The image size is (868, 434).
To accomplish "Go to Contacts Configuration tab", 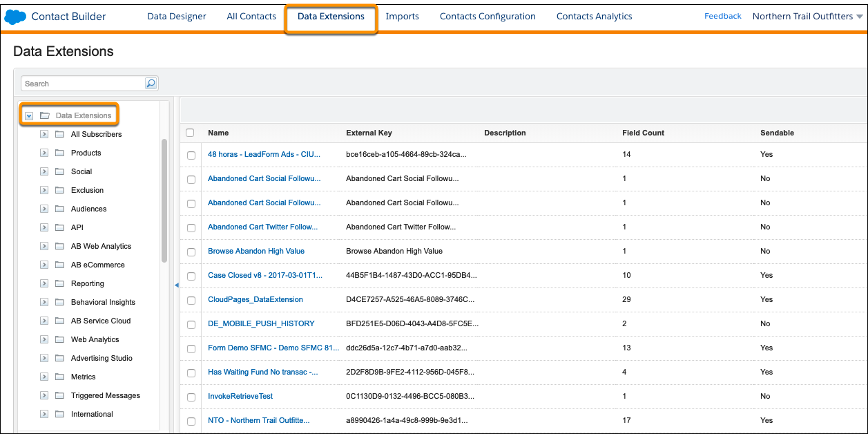I will [488, 17].
